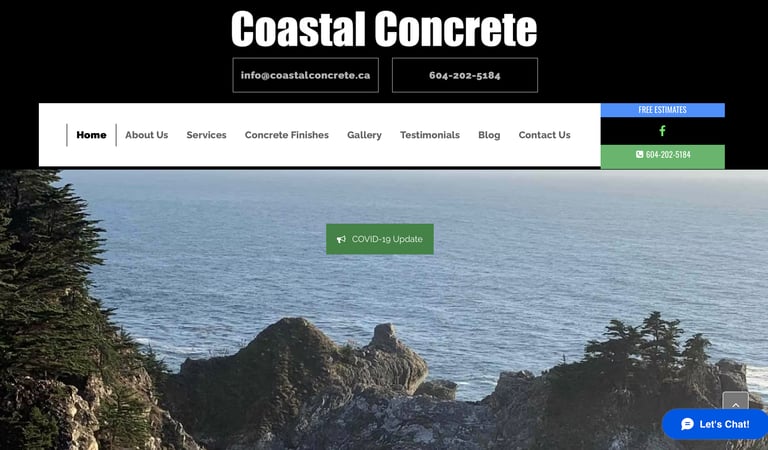Click the phone icon on green call button
768x450 pixels.
(x=639, y=154)
